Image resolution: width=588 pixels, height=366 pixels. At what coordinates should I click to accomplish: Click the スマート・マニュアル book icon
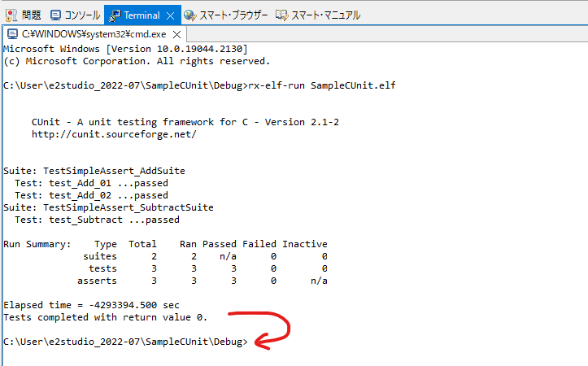coord(282,15)
